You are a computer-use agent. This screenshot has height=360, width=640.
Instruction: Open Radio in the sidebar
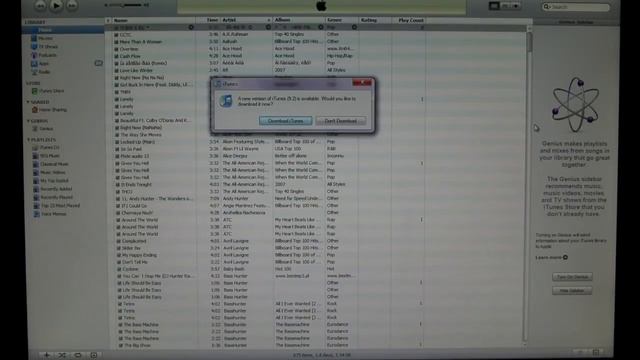[x=44, y=72]
